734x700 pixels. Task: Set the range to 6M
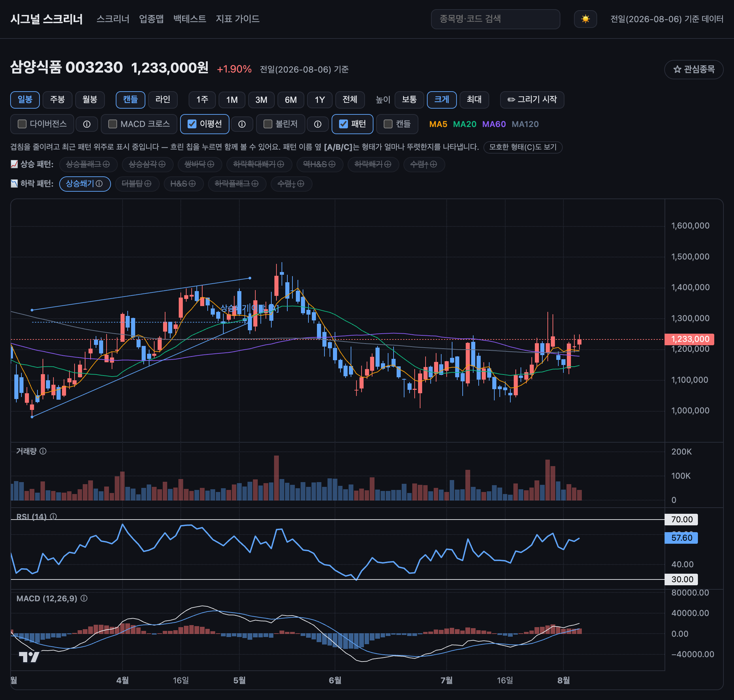click(x=291, y=100)
